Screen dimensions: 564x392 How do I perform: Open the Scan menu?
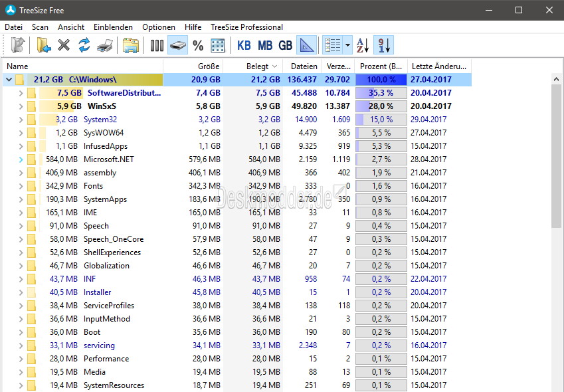[40, 27]
